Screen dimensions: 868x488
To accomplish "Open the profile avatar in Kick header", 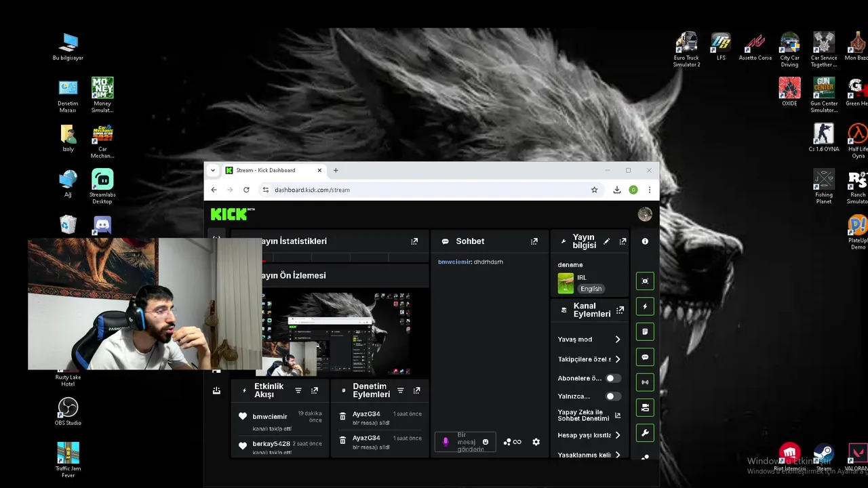I will click(645, 214).
